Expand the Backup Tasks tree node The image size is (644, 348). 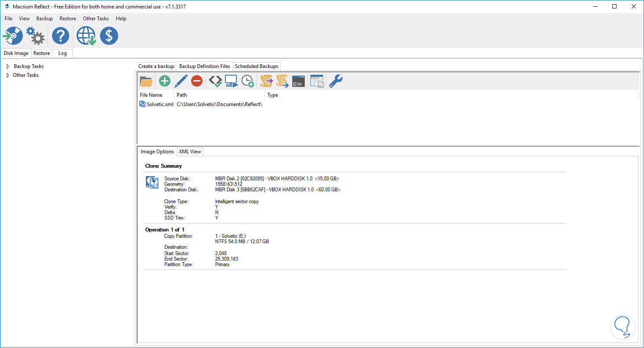tap(8, 66)
